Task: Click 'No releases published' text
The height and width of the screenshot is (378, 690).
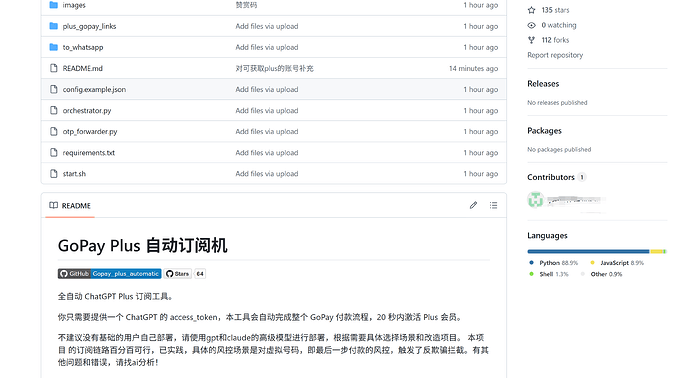Action: tap(557, 103)
